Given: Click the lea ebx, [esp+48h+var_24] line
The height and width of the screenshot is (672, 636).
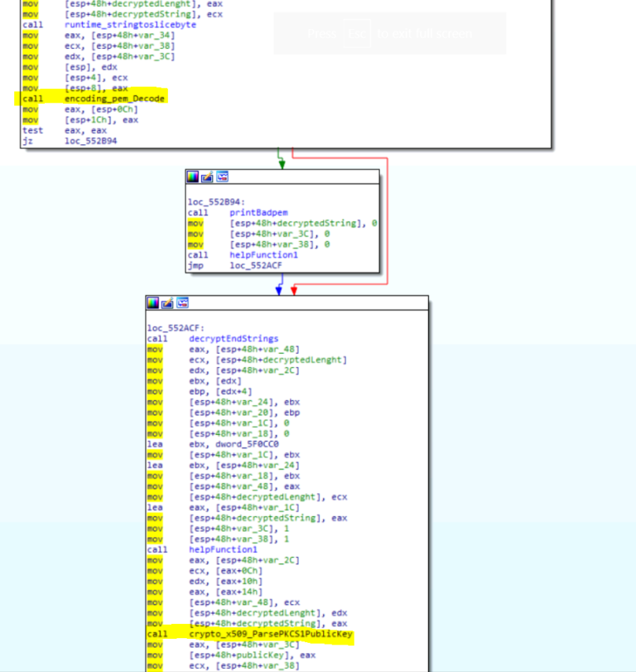Looking at the screenshot, I should click(224, 466).
